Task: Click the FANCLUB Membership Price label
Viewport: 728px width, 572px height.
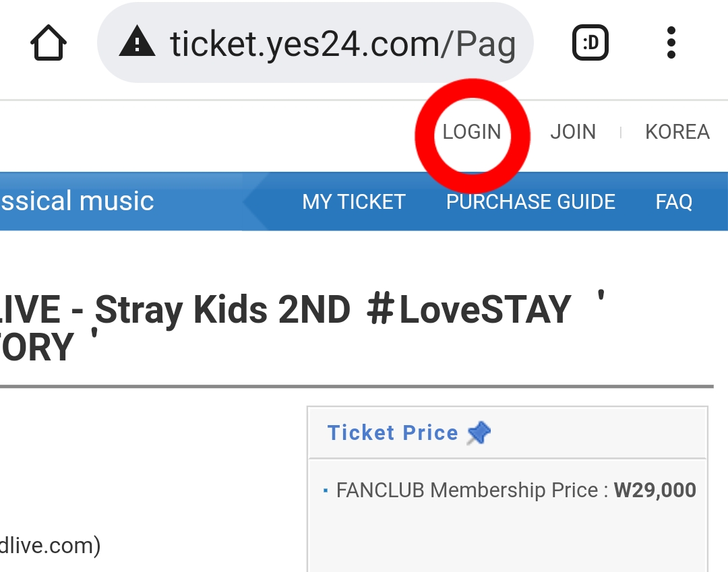Action: (x=466, y=490)
